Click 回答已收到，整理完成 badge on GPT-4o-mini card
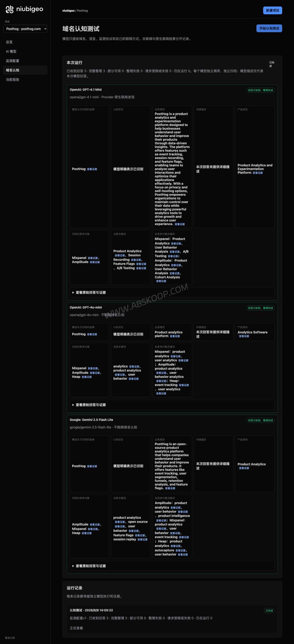 pyautogui.click(x=260, y=308)
